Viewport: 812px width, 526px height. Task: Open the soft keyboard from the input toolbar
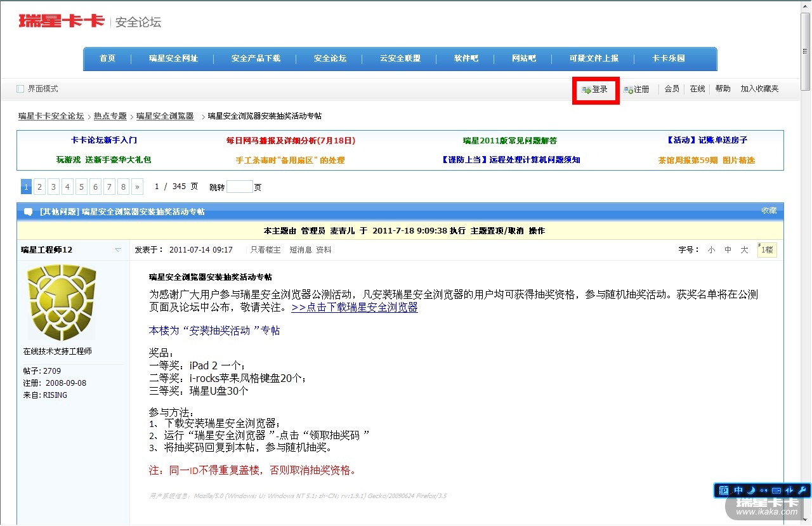coord(776,490)
